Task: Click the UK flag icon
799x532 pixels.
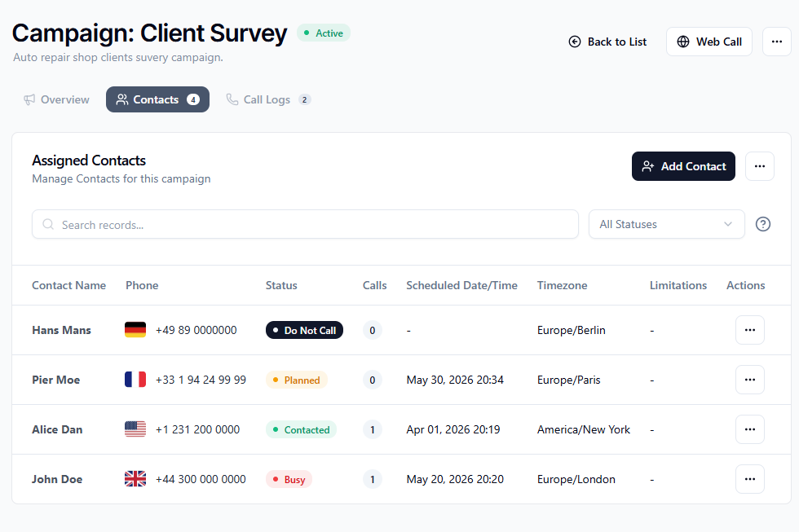Action: pos(135,479)
